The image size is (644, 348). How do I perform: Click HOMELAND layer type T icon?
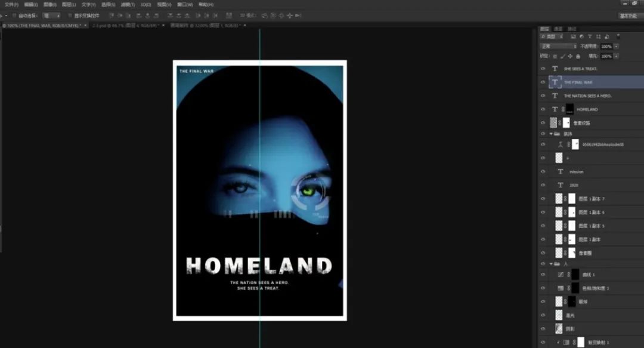coord(555,109)
